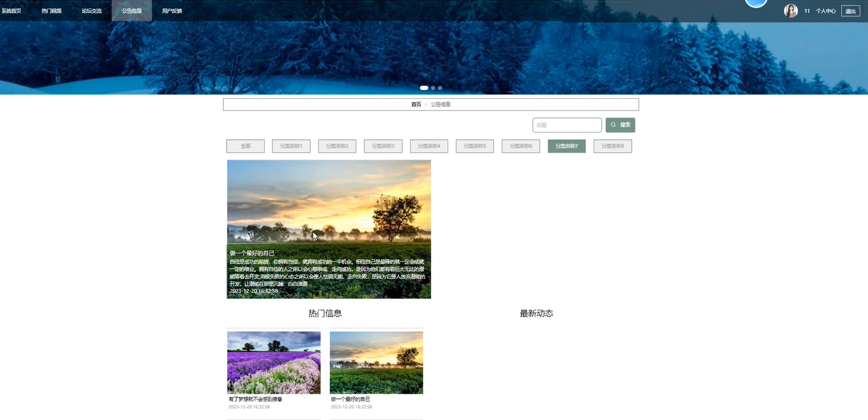This screenshot has height=420, width=868.
Task: Select the active 分类名称7 category filter
Action: (567, 146)
